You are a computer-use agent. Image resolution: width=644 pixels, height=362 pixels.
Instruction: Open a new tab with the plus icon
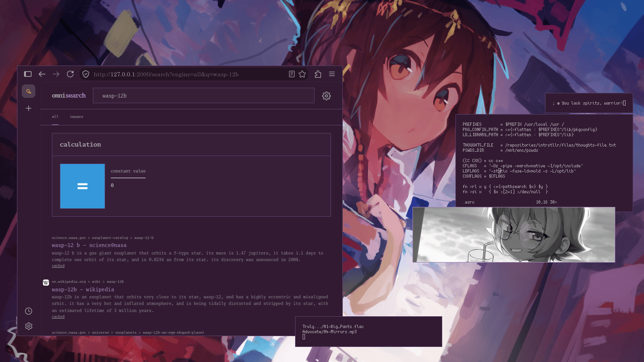(29, 108)
